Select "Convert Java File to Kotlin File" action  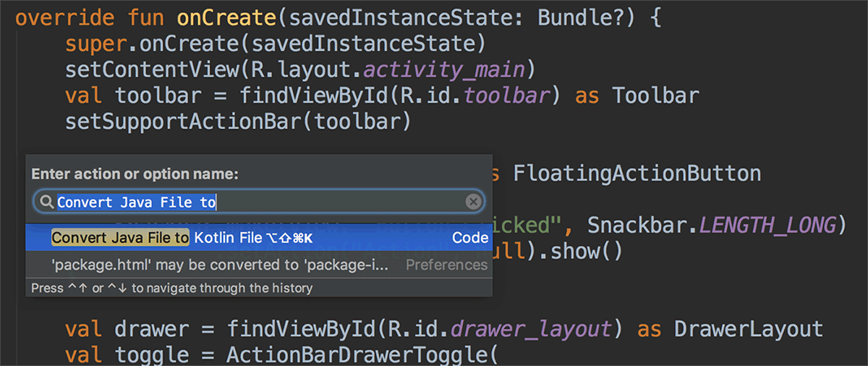pyautogui.click(x=181, y=238)
